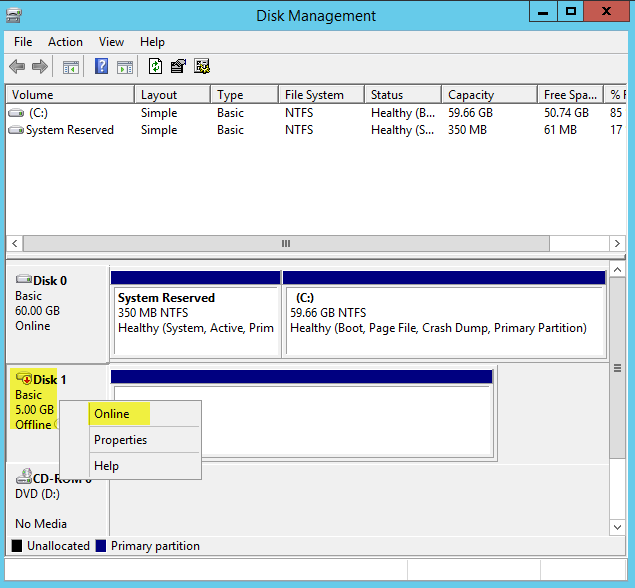635x588 pixels.
Task: Toggle the show/hide action pane icon
Action: [125, 67]
